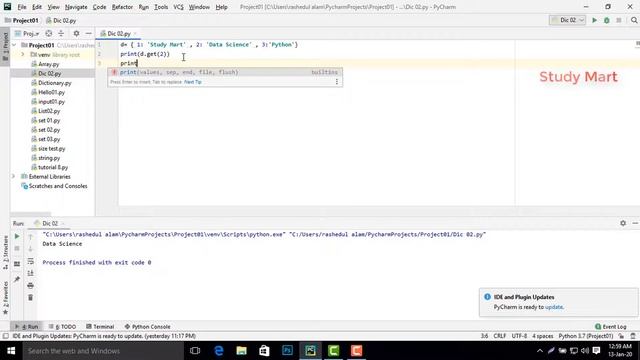Open List02.py file
The image size is (640, 360).
click(46, 111)
